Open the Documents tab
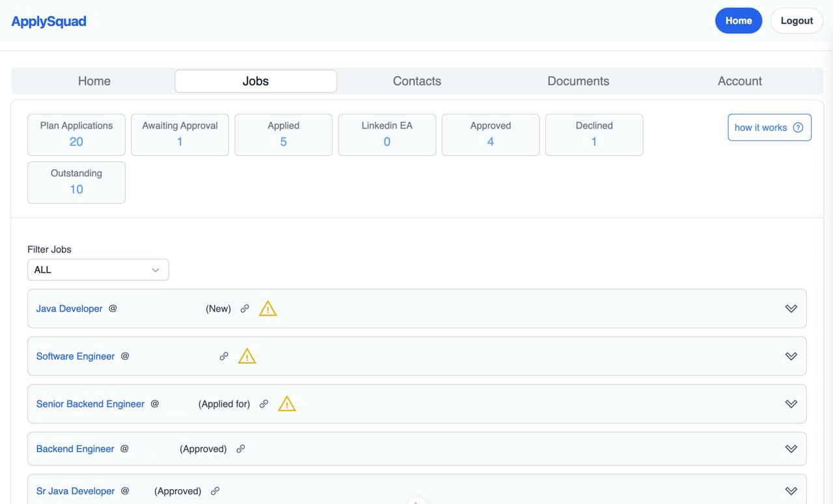Image resolution: width=833 pixels, height=504 pixels. 578,81
